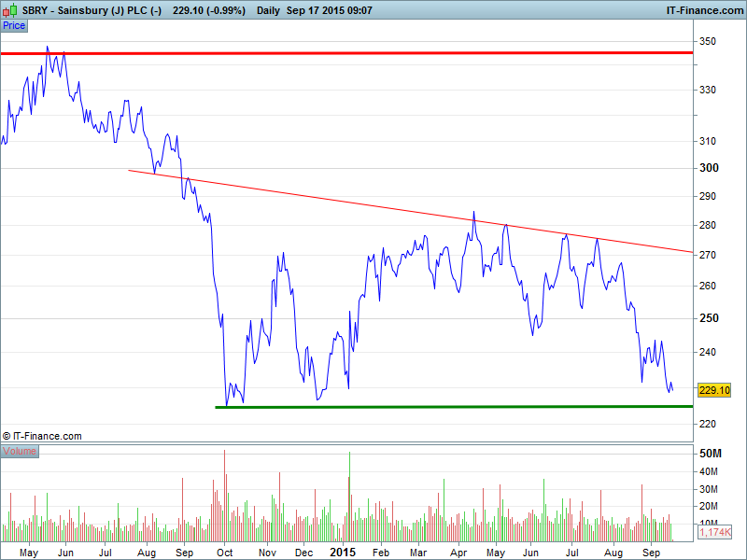Screen dimensions: 747x560
Task: Select the yellow 229.10 current price tag
Action: click(712, 391)
